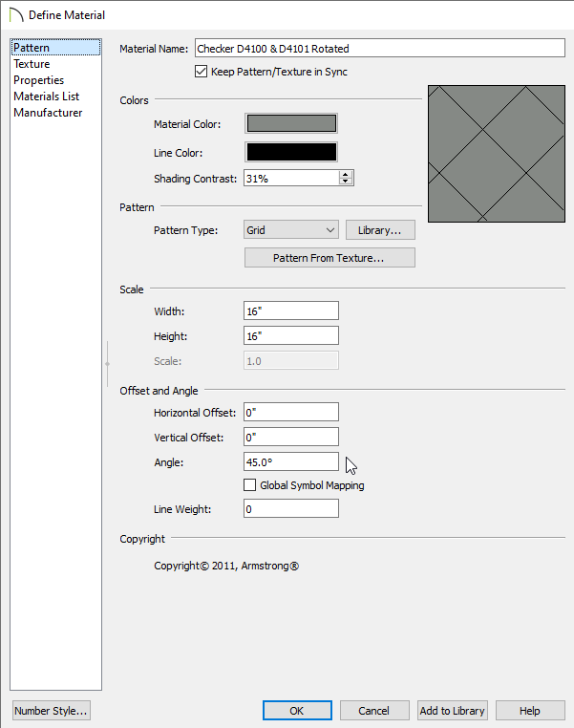This screenshot has width=574, height=728.
Task: Click the Line Weight field
Action: tap(291, 509)
